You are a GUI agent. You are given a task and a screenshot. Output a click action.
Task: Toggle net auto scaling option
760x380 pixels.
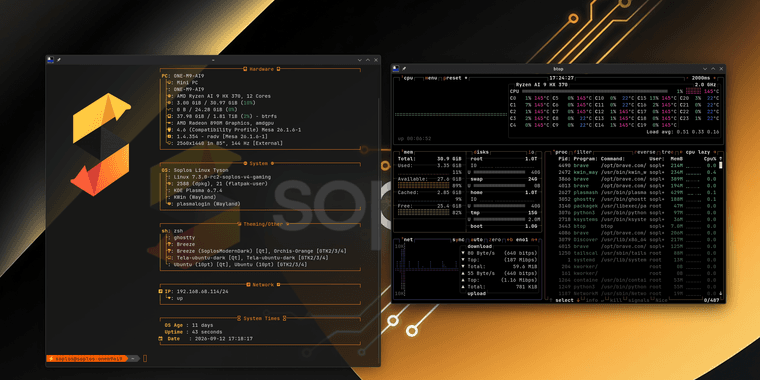coord(477,239)
